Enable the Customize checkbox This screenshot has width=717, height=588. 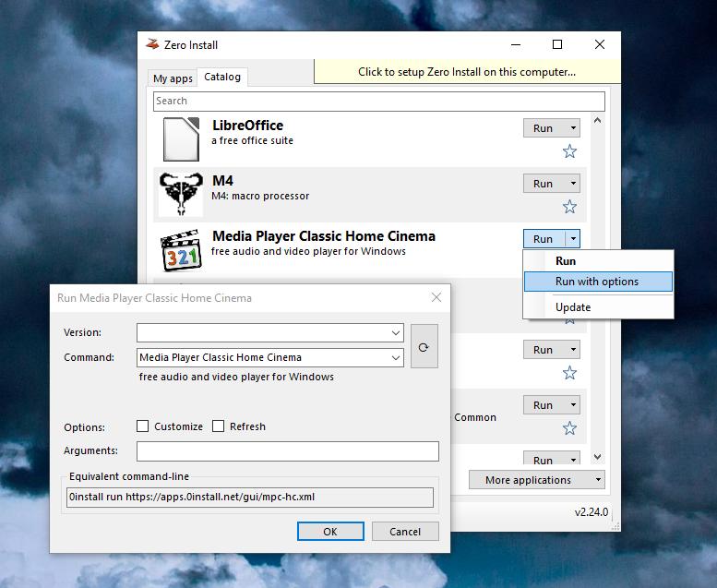143,426
